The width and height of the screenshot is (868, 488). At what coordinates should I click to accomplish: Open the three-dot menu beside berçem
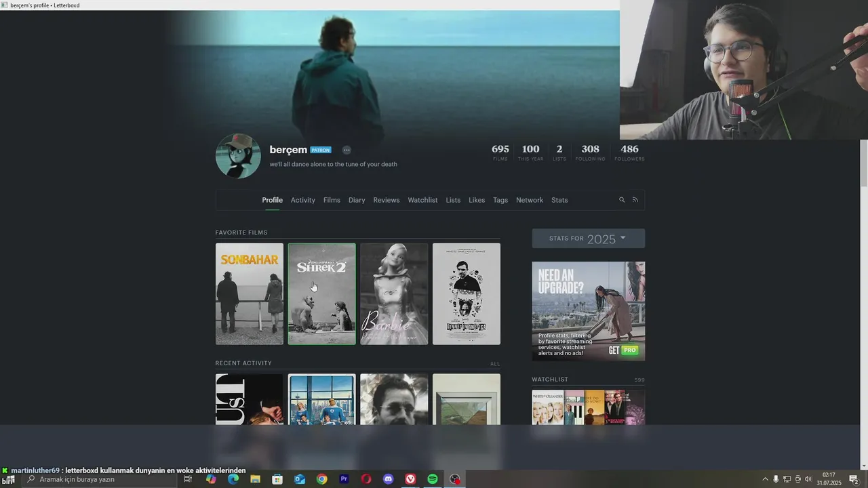click(347, 150)
